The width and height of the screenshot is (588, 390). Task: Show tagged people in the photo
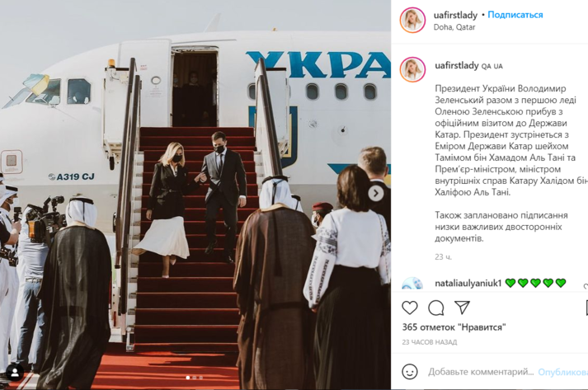[x=15, y=373]
